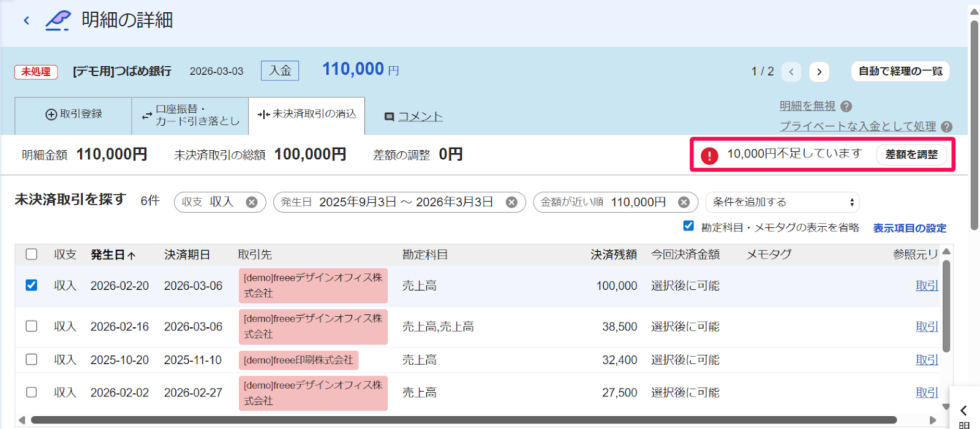Open help icon beside 明細を無視
980x429 pixels.
(846, 106)
